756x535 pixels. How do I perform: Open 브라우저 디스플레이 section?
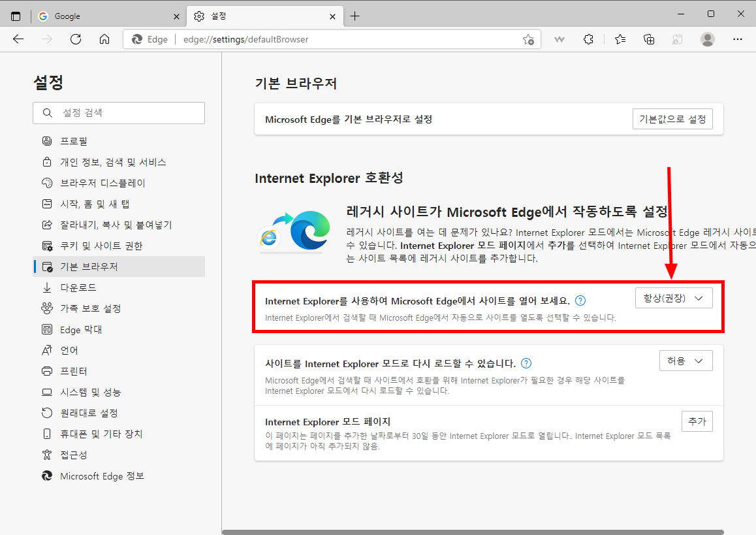pos(119,183)
